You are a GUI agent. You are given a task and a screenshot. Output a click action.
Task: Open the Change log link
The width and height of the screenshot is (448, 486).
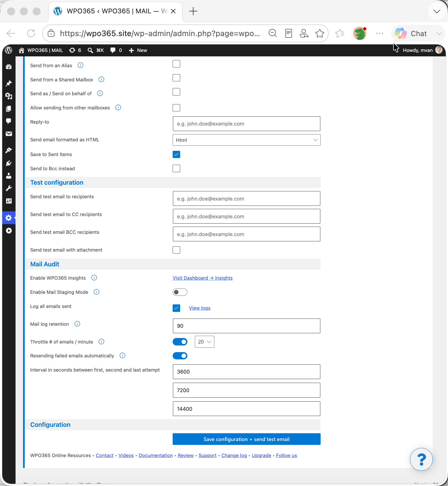click(234, 455)
